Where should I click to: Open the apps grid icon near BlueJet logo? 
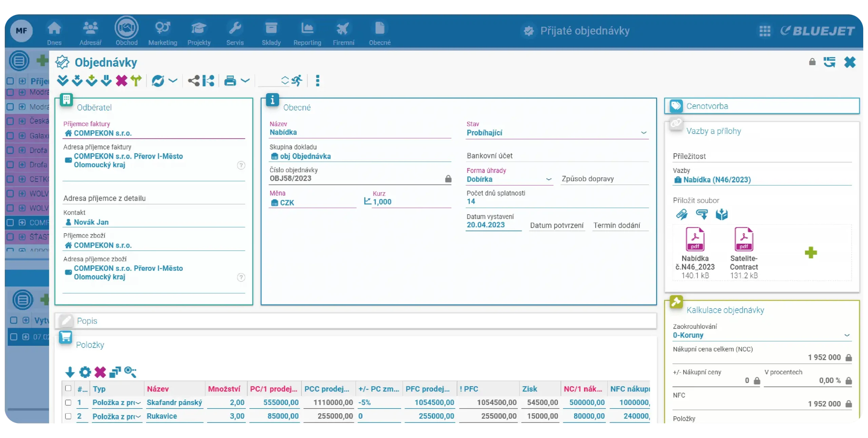pyautogui.click(x=765, y=31)
